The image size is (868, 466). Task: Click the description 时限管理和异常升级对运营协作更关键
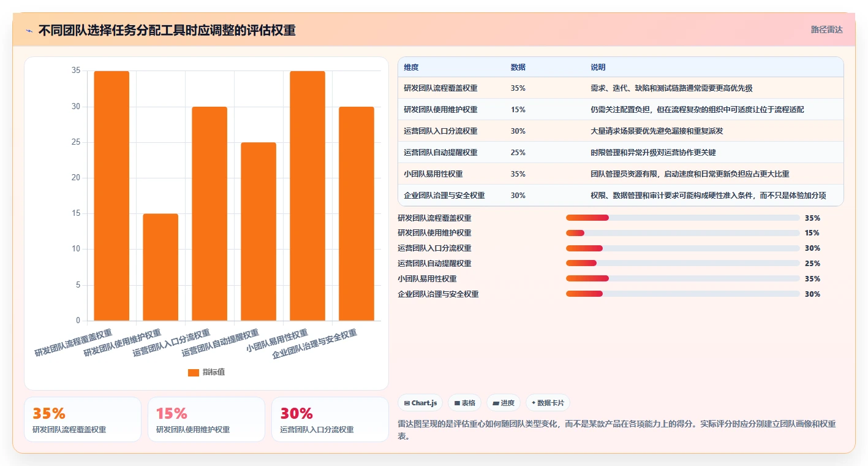coord(653,153)
